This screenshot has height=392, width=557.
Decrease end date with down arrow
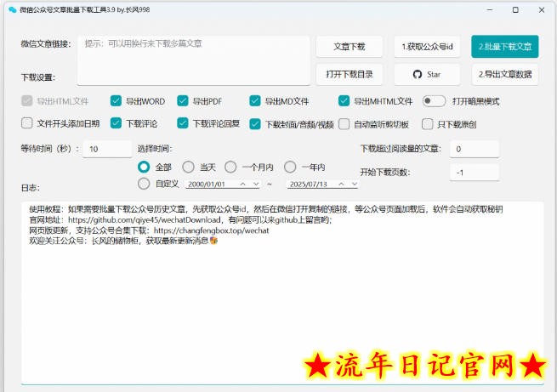pos(355,184)
